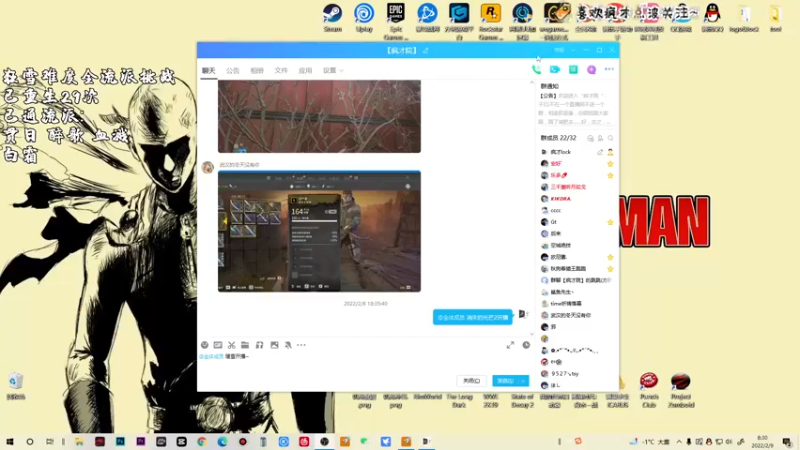Open the send file folder icon
Image resolution: width=800 pixels, height=450 pixels.
tap(245, 345)
